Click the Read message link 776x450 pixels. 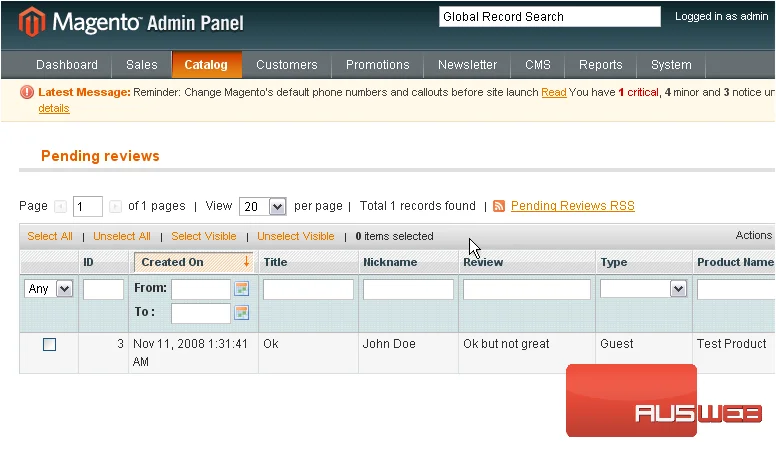[x=554, y=93]
